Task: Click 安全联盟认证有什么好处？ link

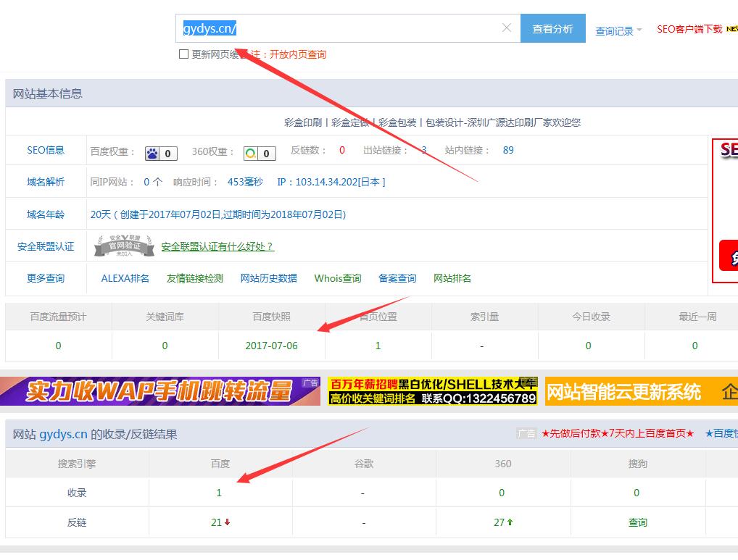Action: pyautogui.click(x=217, y=246)
